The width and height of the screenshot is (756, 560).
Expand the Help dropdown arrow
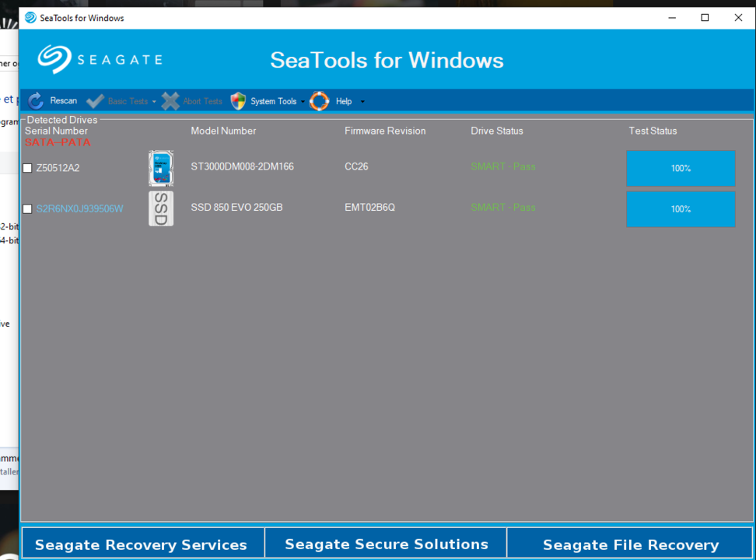tap(362, 102)
